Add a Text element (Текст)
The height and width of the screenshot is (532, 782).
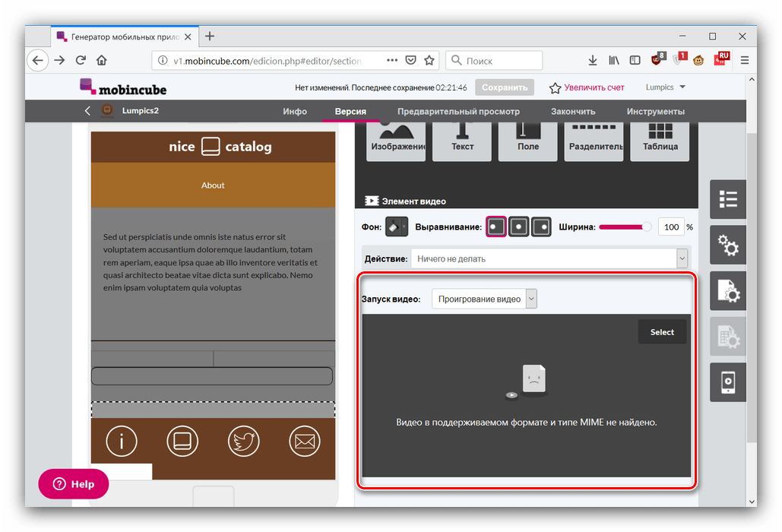[462, 141]
